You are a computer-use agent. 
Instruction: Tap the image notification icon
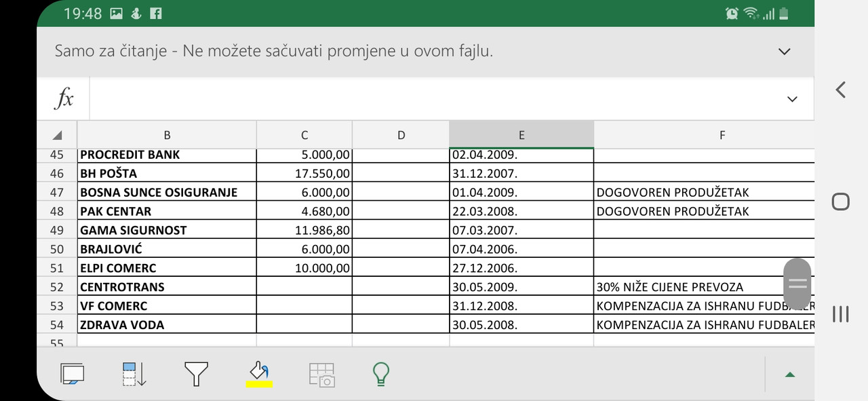(116, 13)
